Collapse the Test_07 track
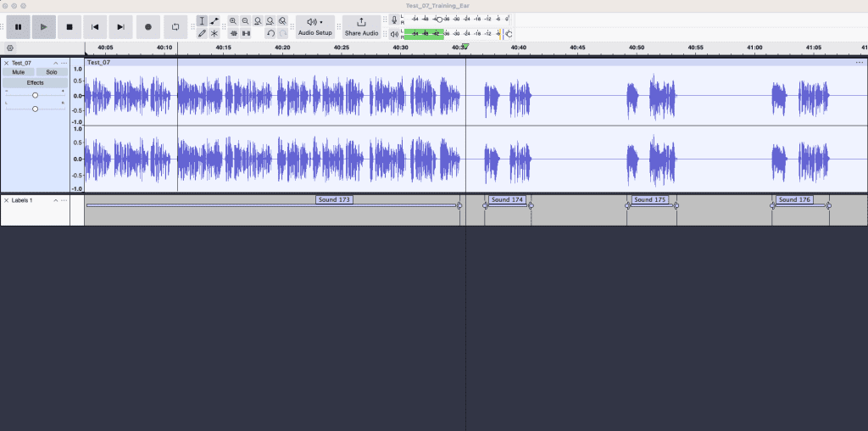 click(x=55, y=63)
